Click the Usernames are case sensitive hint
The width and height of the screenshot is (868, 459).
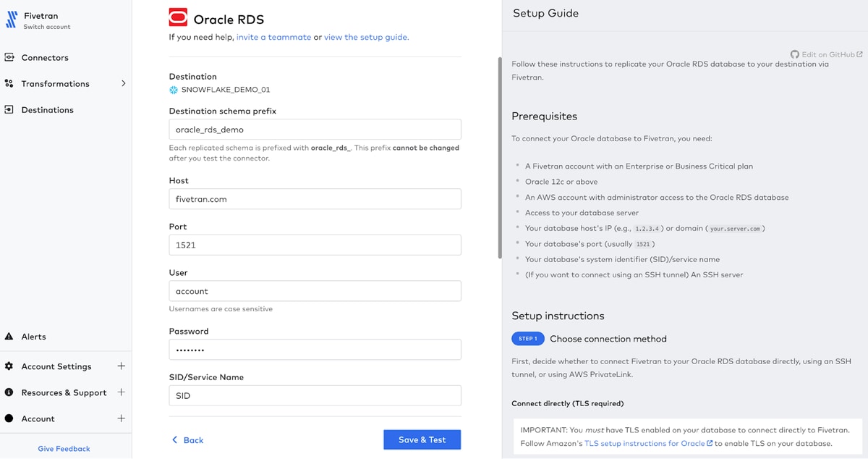(x=221, y=309)
